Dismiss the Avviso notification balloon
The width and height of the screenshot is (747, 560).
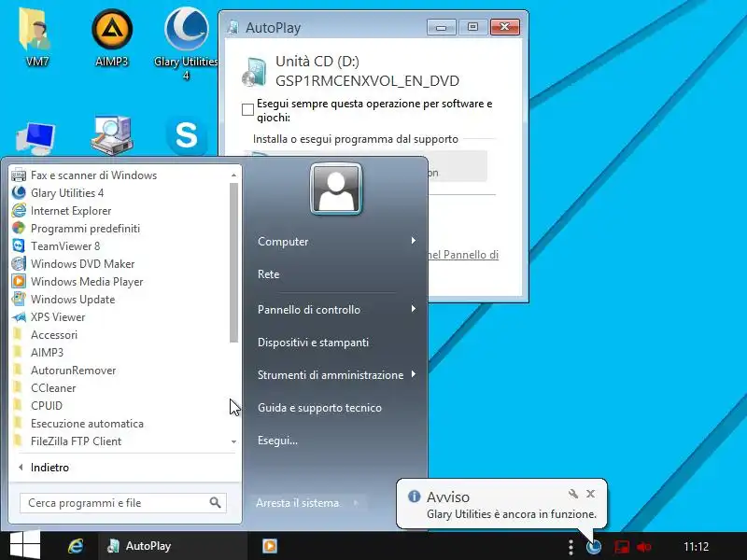click(x=591, y=494)
